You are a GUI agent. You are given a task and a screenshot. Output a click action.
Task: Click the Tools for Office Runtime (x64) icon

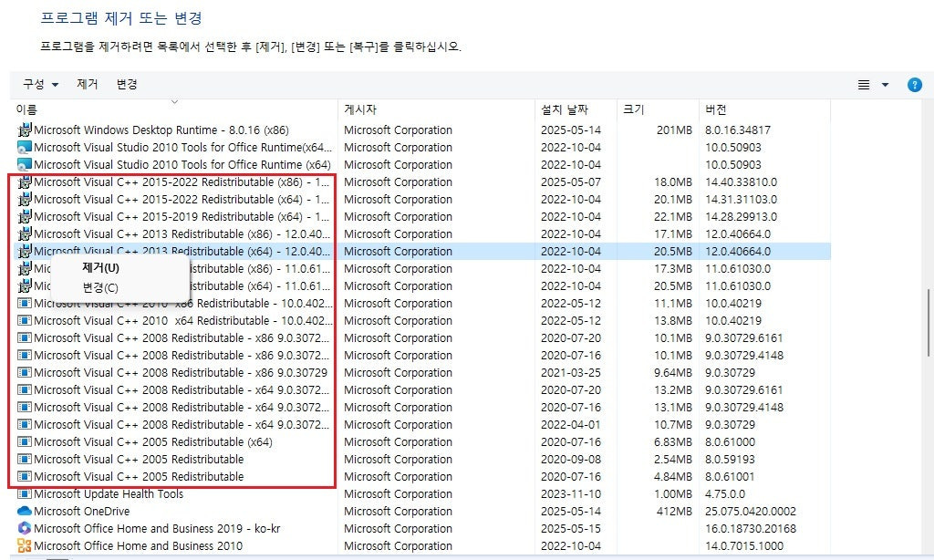pyautogui.click(x=25, y=164)
